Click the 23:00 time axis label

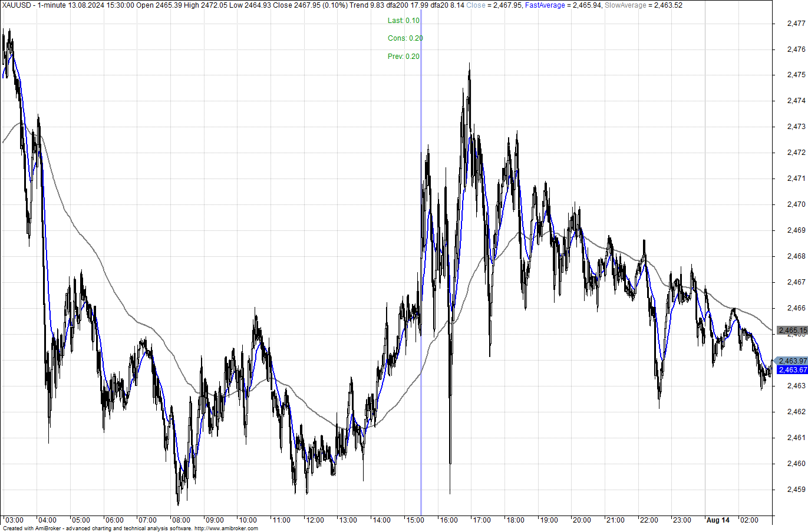coord(682,520)
